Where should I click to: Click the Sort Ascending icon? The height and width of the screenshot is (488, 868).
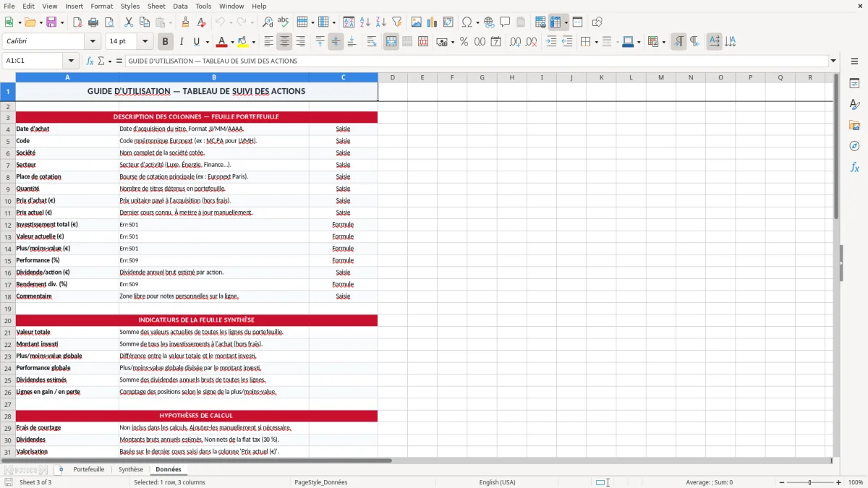[x=365, y=22]
